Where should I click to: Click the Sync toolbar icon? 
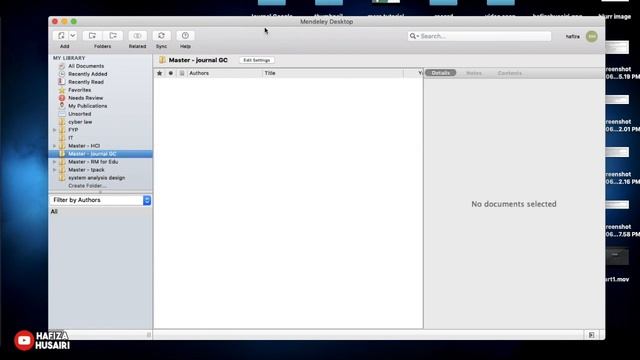pos(162,36)
